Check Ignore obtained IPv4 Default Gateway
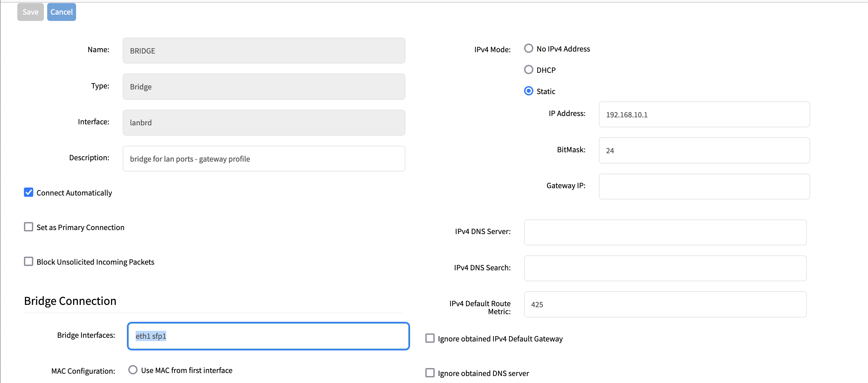Viewport: 868px width, 383px height. click(x=430, y=338)
